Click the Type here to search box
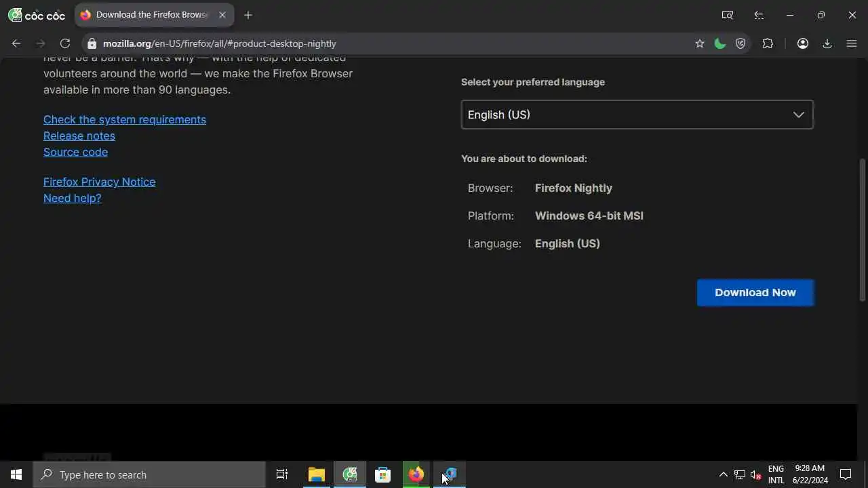868x488 pixels. coord(149,474)
